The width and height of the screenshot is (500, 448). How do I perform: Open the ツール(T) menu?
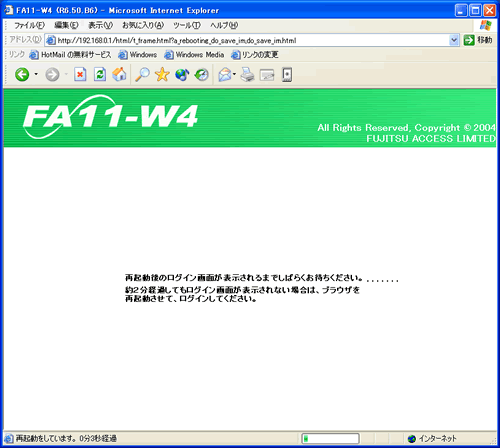[x=187, y=25]
